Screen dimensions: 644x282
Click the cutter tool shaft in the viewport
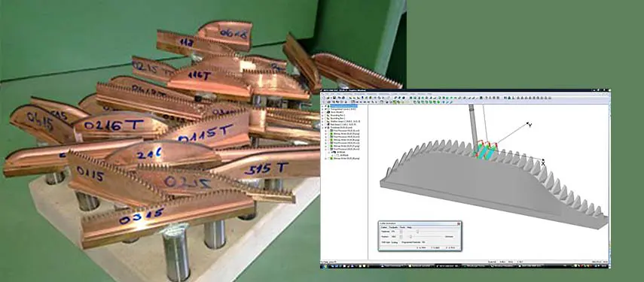click(474, 123)
